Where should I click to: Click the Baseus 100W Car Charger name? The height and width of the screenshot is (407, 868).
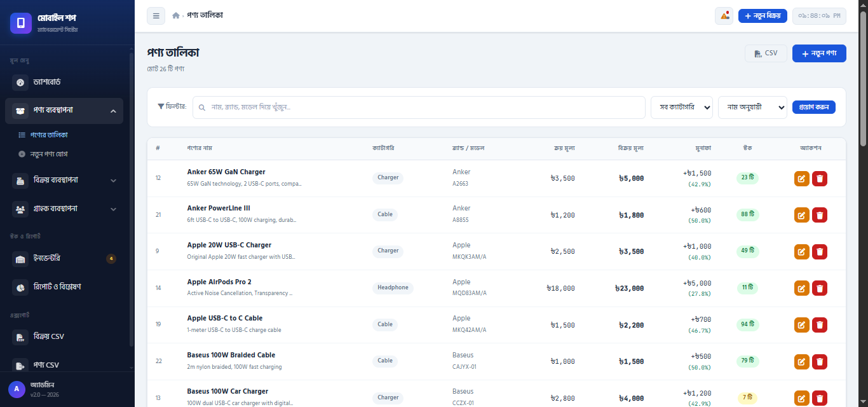pyautogui.click(x=227, y=391)
